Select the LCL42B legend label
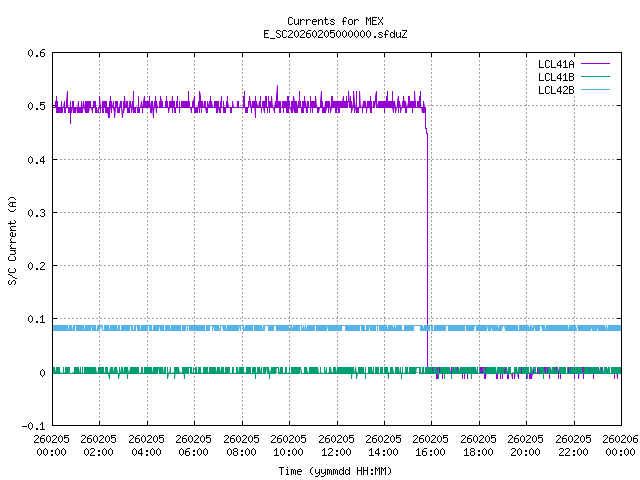The height and width of the screenshot is (480, 640). (x=555, y=90)
